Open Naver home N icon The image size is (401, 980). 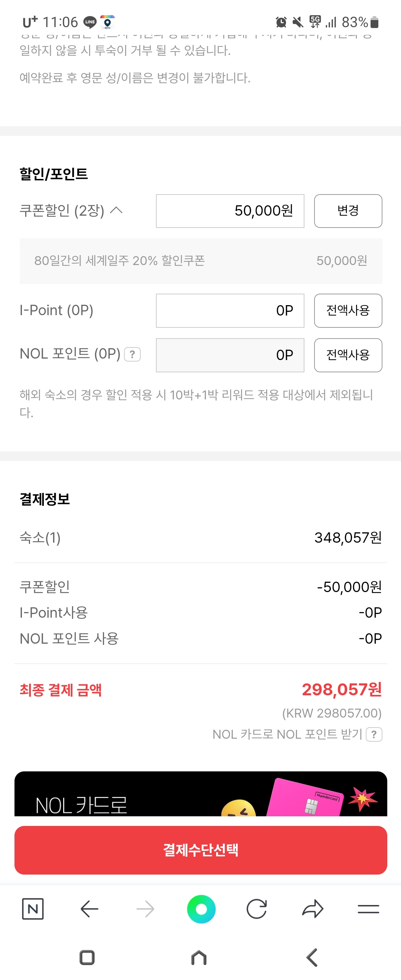(x=33, y=909)
